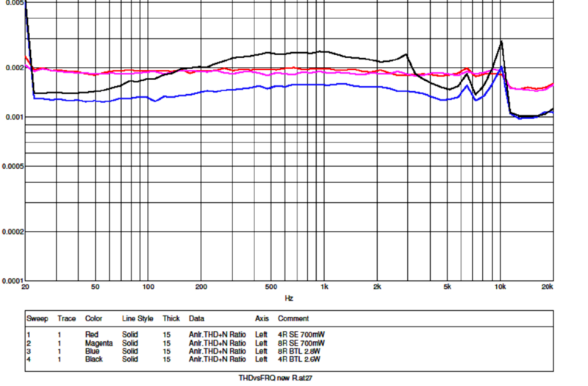Click thickness 15 in the Magenta row

167,343
